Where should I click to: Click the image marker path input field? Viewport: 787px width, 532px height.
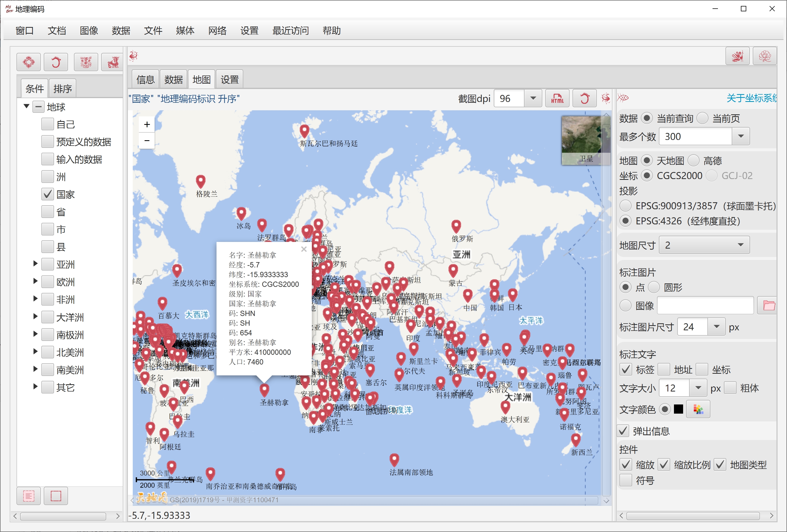click(x=706, y=306)
